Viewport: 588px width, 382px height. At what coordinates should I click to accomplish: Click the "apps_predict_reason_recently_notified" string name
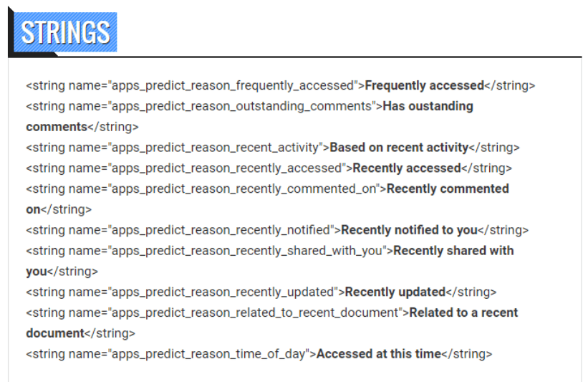pyautogui.click(x=221, y=230)
